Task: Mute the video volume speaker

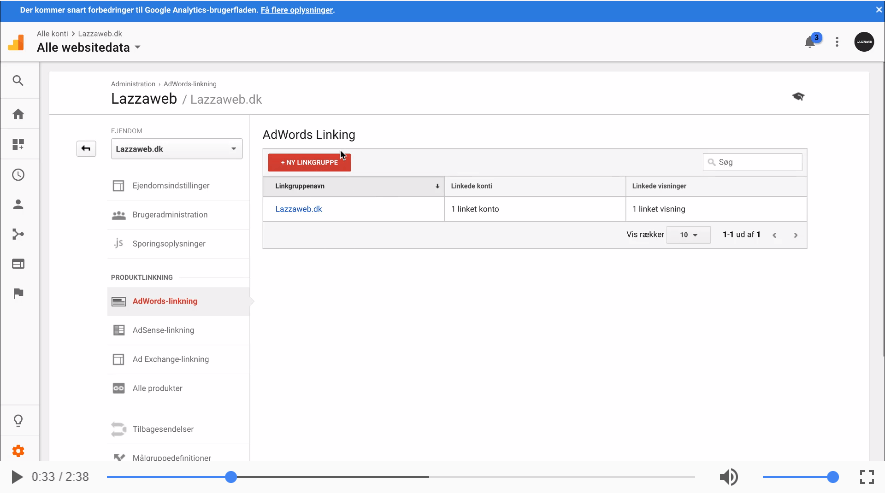Action: click(729, 477)
